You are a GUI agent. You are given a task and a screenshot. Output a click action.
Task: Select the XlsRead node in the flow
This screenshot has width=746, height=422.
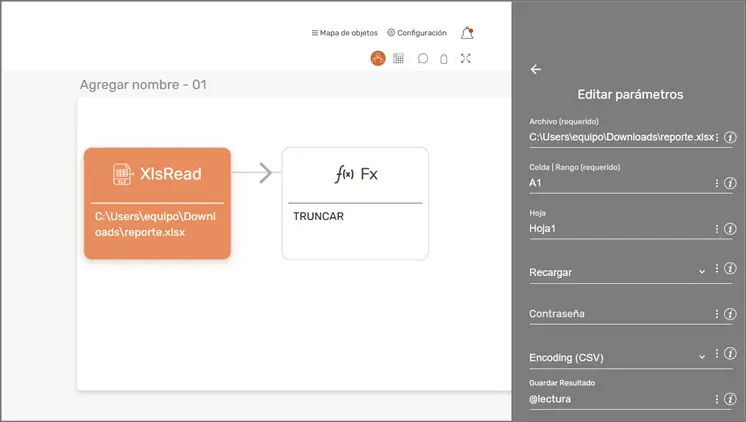pyautogui.click(x=157, y=203)
